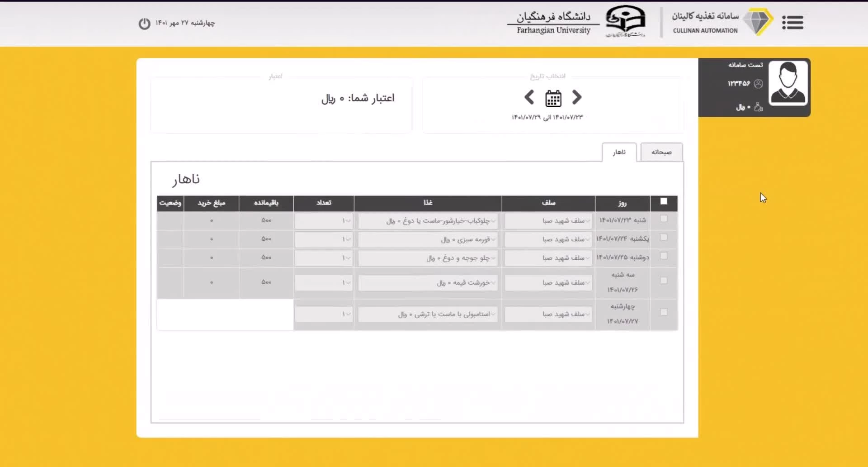This screenshot has width=868, height=467.
Task: Go to previous week with left arrow
Action: [529, 97]
